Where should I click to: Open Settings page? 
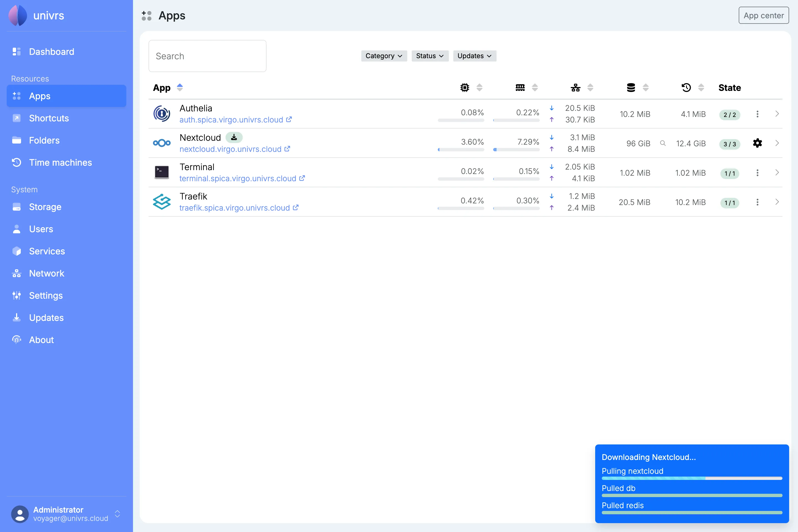(x=66, y=296)
